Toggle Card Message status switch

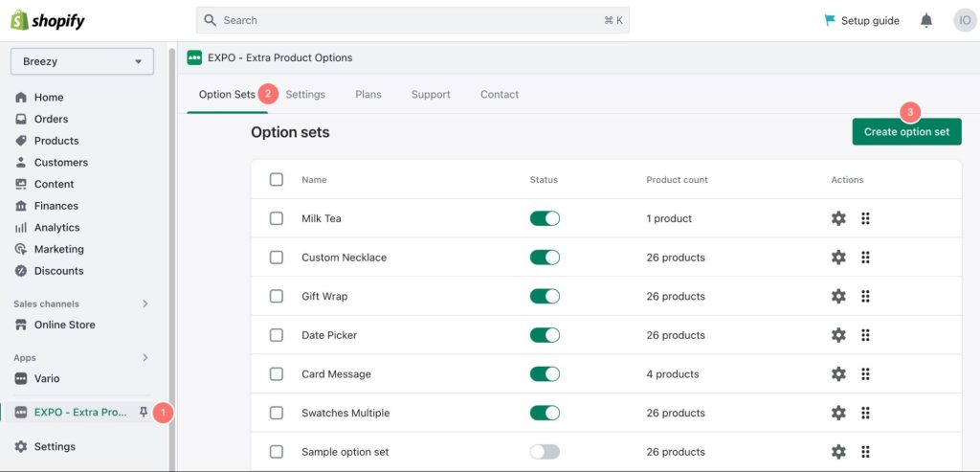(545, 373)
